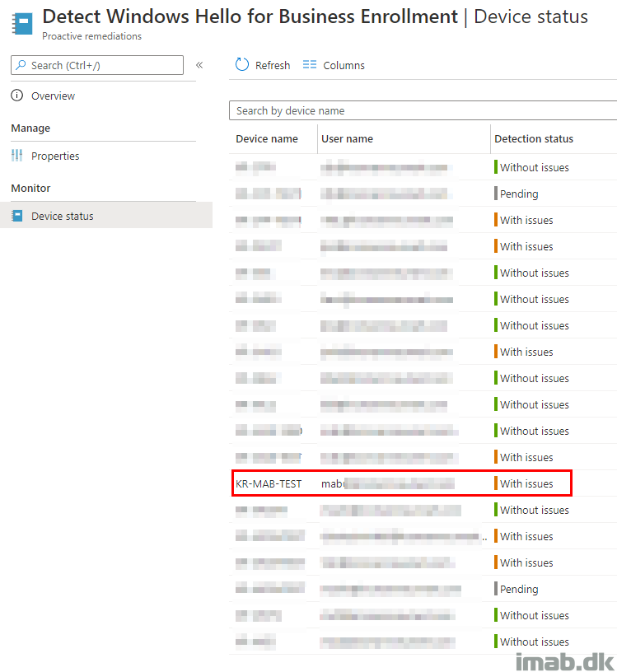Click the With issues status for KR-MAB-TEST
The width and height of the screenshot is (617, 672).
point(526,483)
